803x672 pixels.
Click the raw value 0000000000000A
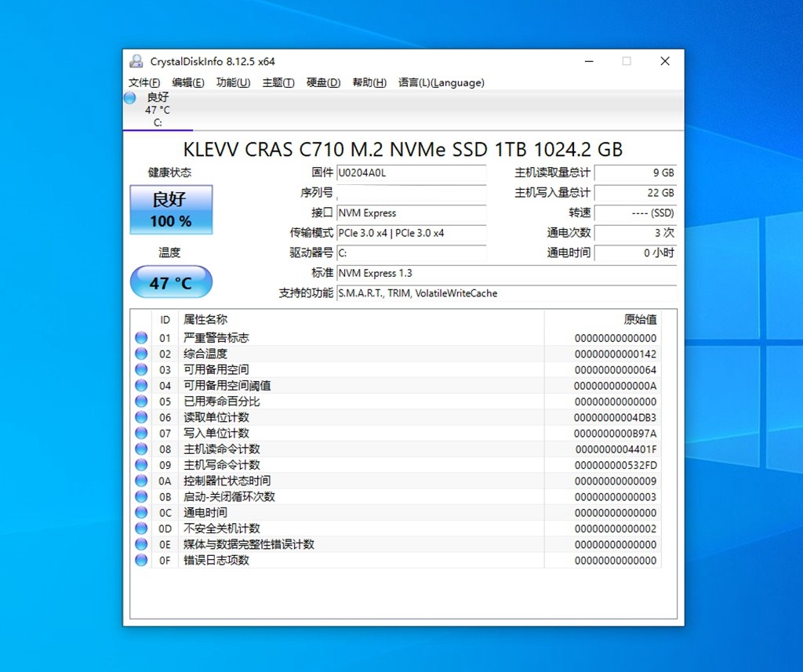coord(615,386)
